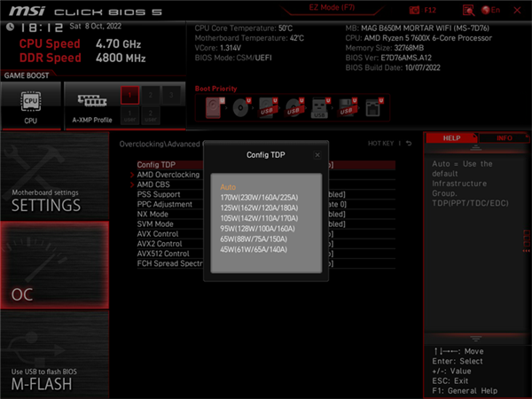Click the CPU Game Boost icon
Screen dimensions: 532x399
coord(31,102)
